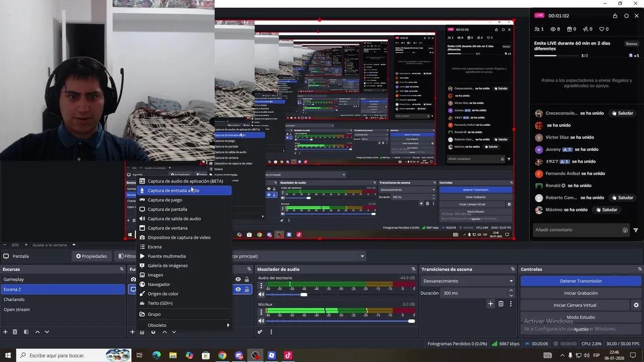Open source Propiedades button
Screen dimensions: 644x362
[x=92, y=256]
